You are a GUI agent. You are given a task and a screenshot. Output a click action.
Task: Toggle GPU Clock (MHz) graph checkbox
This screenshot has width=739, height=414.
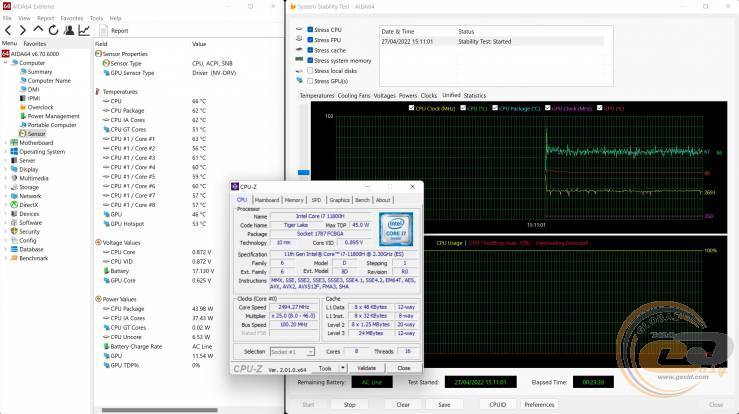[x=548, y=108]
